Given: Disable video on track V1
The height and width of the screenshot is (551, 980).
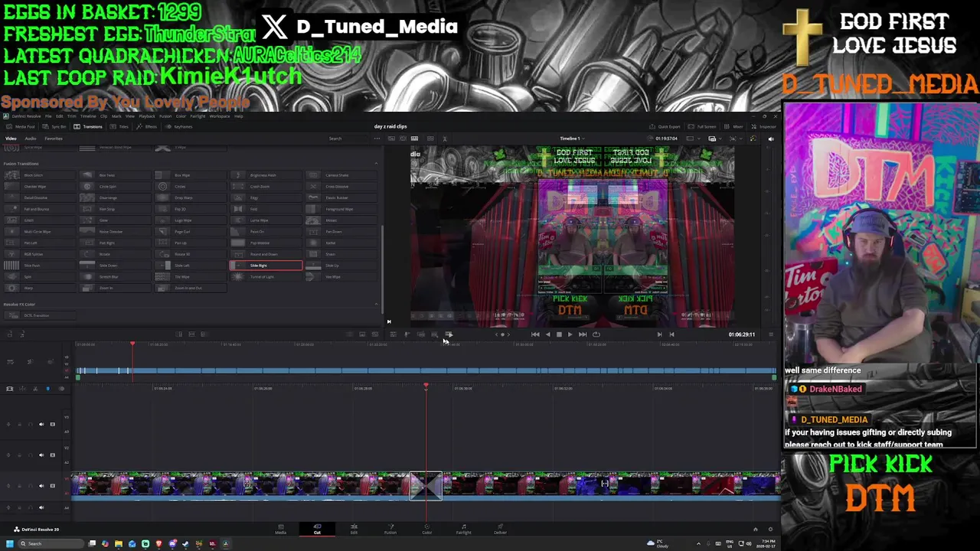Looking at the screenshot, I should click(52, 485).
